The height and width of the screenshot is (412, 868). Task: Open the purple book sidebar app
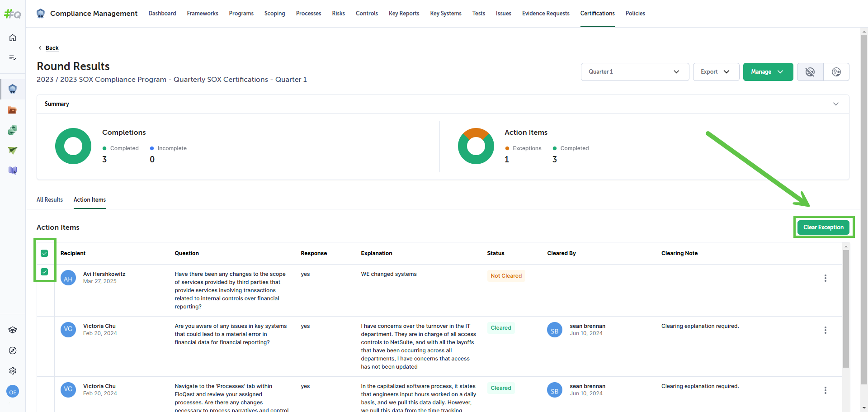coord(13,170)
